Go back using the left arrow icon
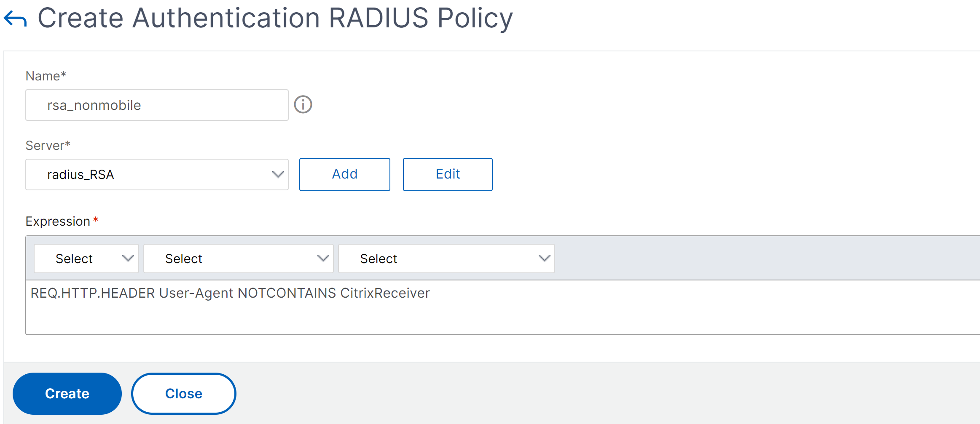The width and height of the screenshot is (980, 424). point(15,19)
